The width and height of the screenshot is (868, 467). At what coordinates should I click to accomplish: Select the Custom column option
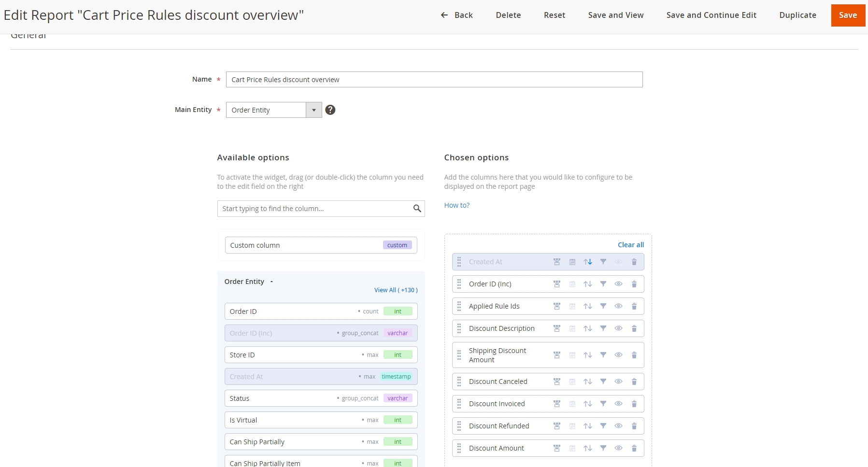click(x=321, y=245)
